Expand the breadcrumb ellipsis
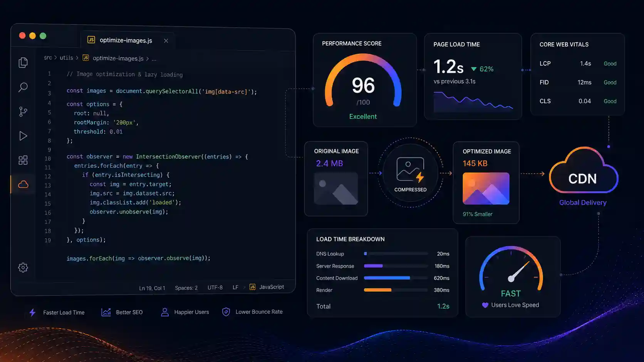This screenshot has width=644, height=362. [154, 59]
